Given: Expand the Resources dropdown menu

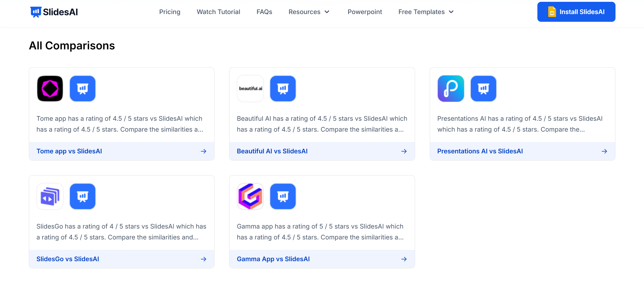Looking at the screenshot, I should coord(309,12).
